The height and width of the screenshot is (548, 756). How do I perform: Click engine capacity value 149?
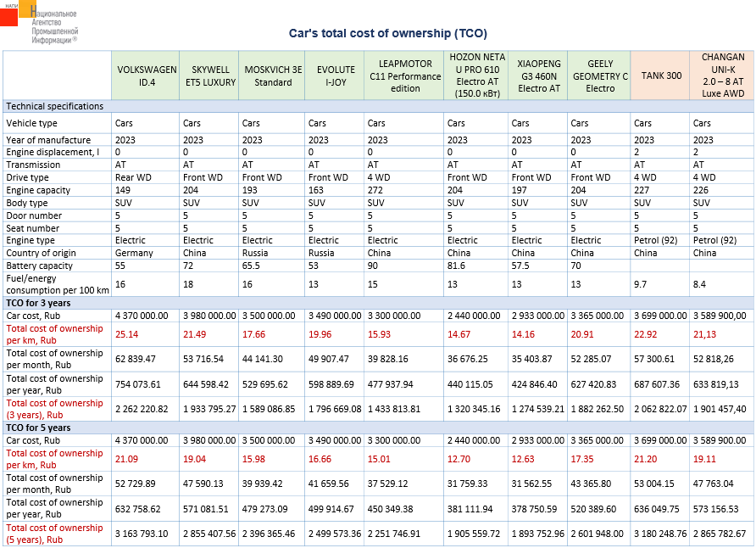(x=122, y=190)
